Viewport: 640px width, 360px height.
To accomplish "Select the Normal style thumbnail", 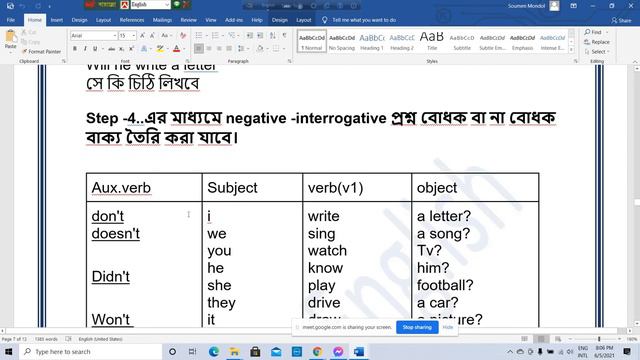I will pos(312,41).
